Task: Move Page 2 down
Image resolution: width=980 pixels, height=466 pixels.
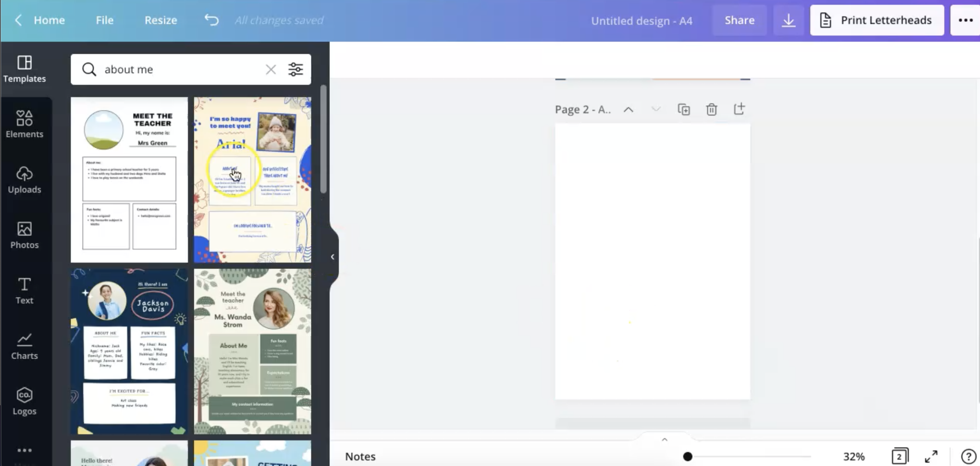Action: click(656, 110)
